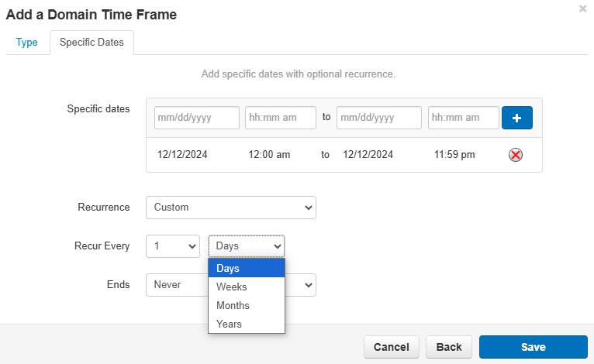Click the start date mm/dd/yyyy field
This screenshot has height=364, width=594.
pos(197,118)
